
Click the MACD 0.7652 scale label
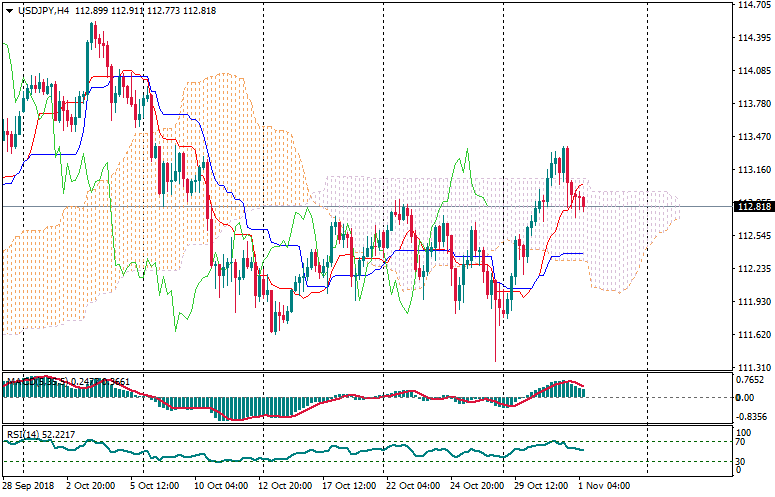750,379
